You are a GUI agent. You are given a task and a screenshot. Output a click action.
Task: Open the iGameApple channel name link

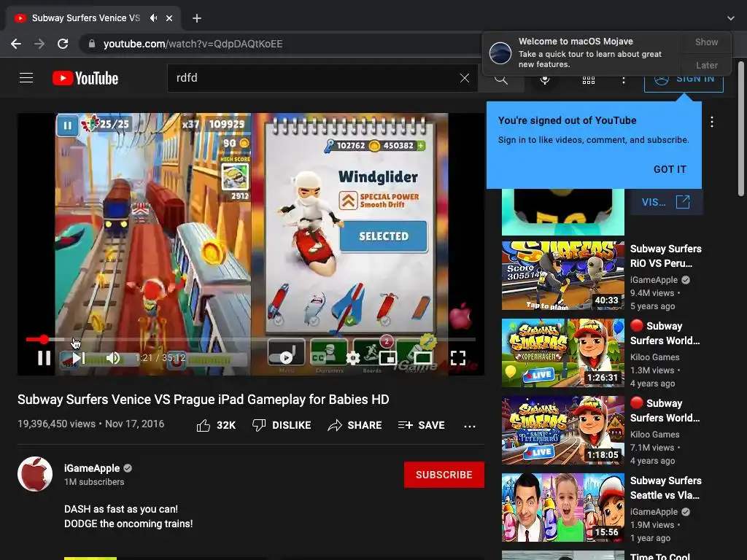pos(92,468)
